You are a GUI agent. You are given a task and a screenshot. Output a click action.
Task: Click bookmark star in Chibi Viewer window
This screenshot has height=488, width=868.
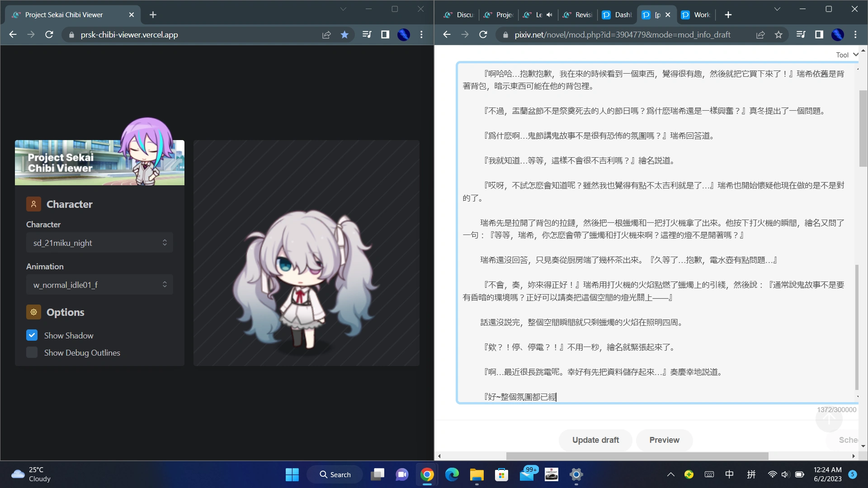tap(344, 35)
